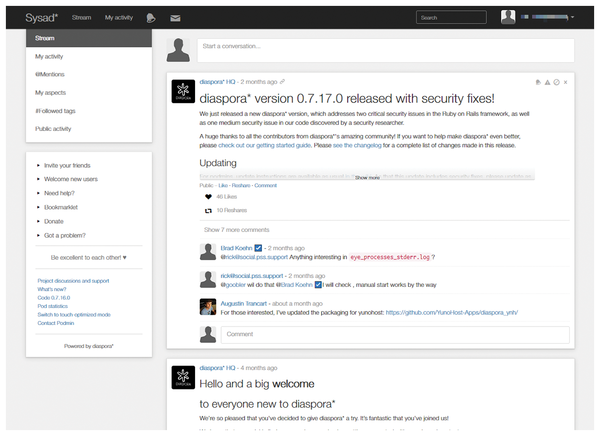Image resolution: width=600 pixels, height=436 pixels.
Task: Open Project discussions and support link
Action: tap(73, 281)
